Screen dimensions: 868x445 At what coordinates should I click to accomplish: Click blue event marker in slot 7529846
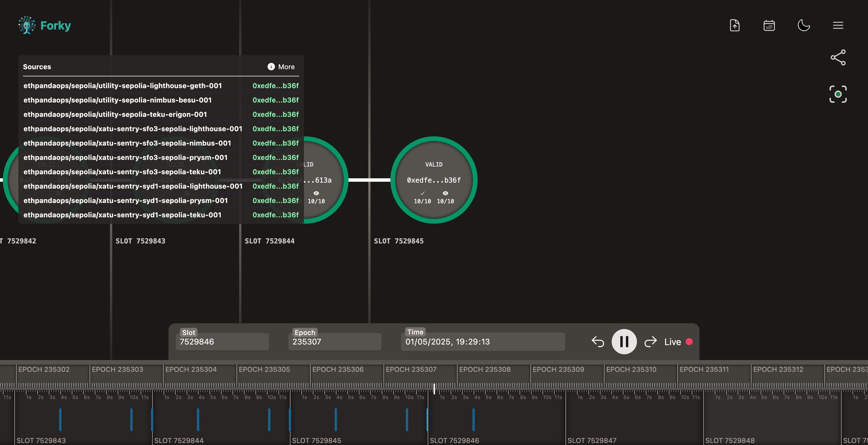tap(473, 419)
